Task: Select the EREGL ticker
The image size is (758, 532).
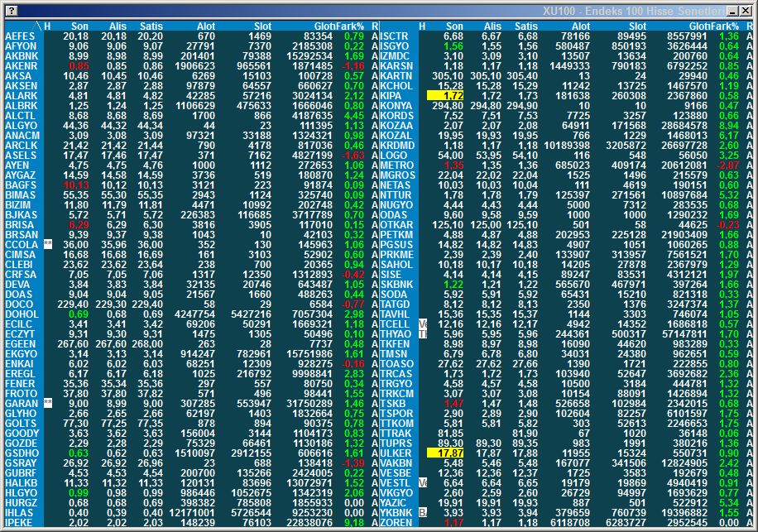Action: pos(21,374)
